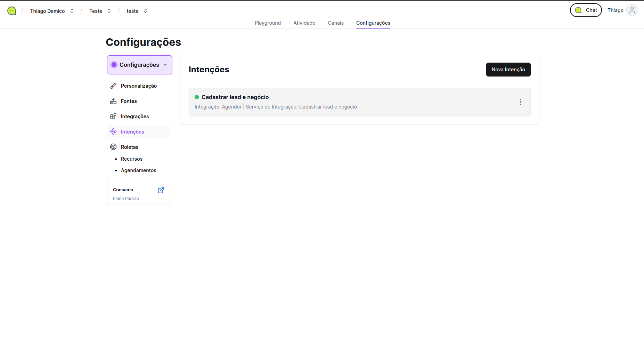Open the three-dot menu for Cadastrar lead
Image resolution: width=644 pixels, height=337 pixels.
click(x=520, y=102)
